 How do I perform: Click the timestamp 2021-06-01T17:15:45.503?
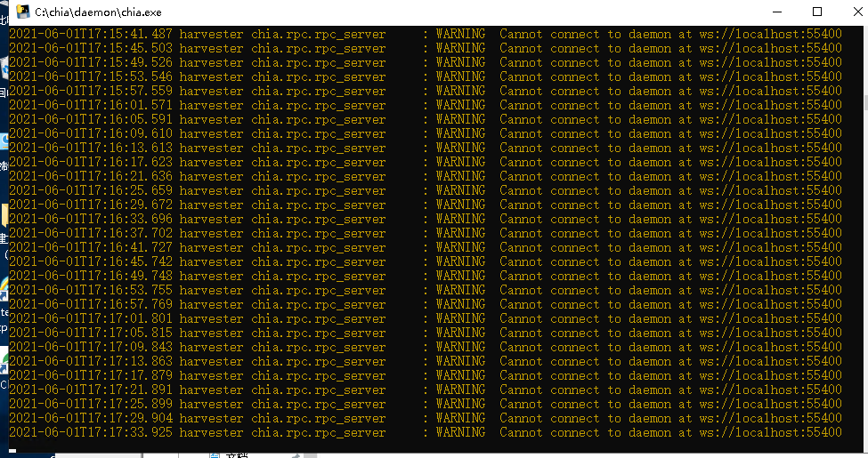91,48
